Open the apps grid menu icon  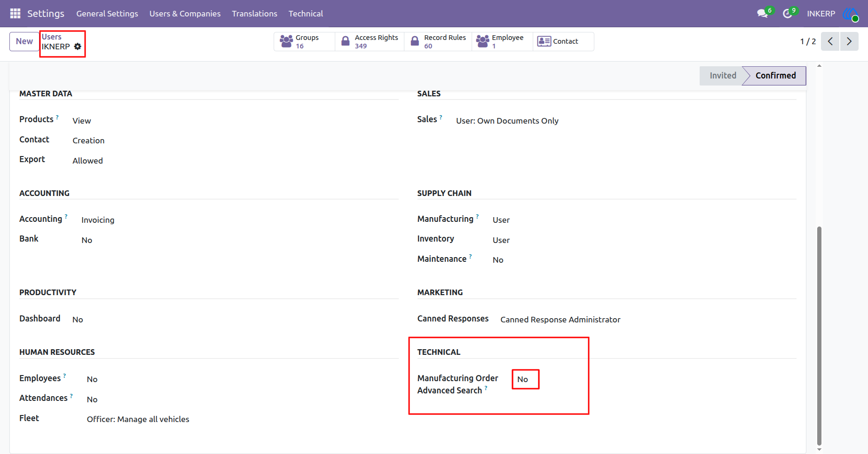tap(15, 14)
